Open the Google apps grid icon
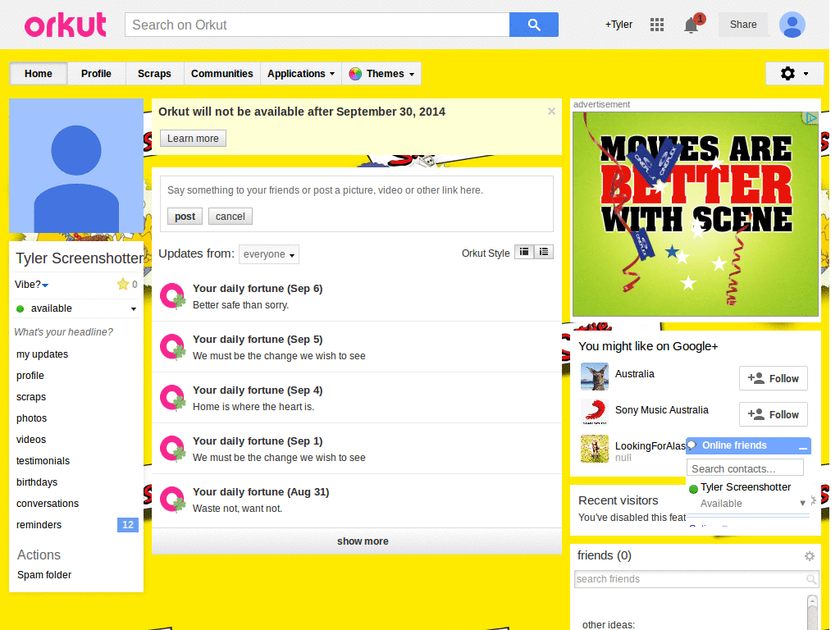The height and width of the screenshot is (630, 840). [657, 25]
